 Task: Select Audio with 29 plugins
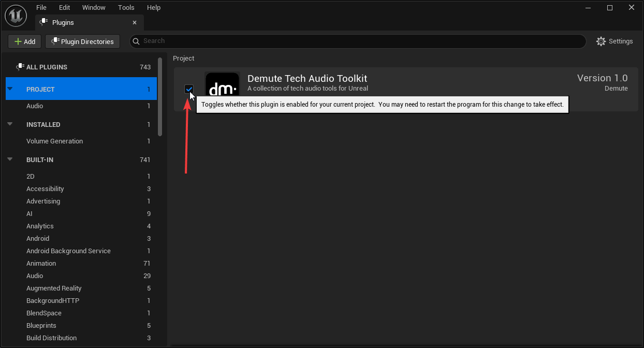(x=81, y=276)
